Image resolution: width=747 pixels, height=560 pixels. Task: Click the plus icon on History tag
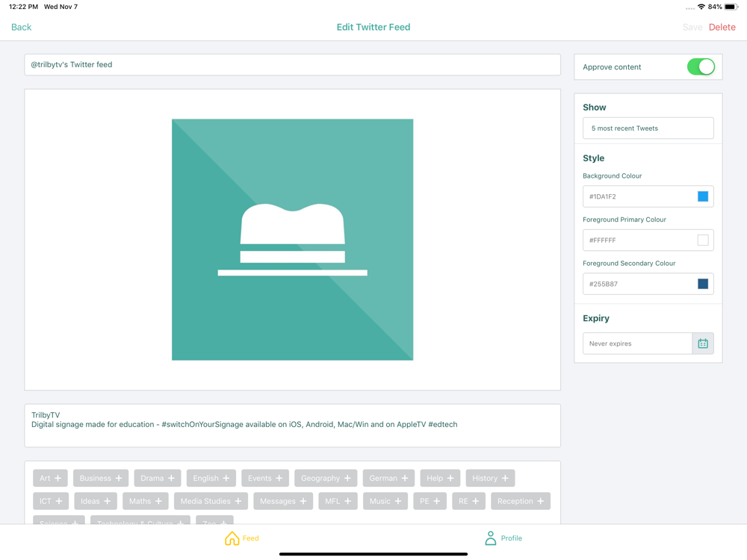(505, 478)
